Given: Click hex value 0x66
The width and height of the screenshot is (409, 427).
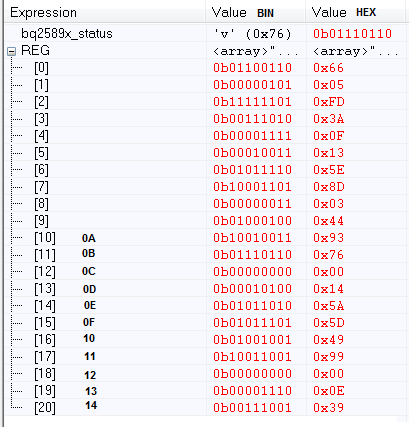Looking at the screenshot, I should [328, 68].
